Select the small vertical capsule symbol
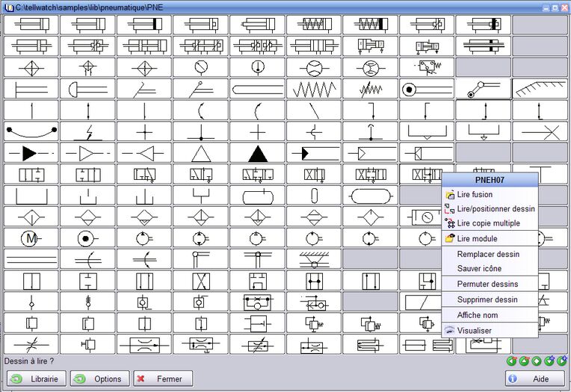 pyautogui.click(x=314, y=196)
